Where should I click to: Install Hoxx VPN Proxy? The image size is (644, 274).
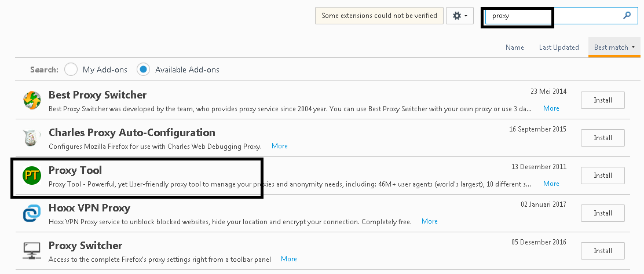click(602, 213)
